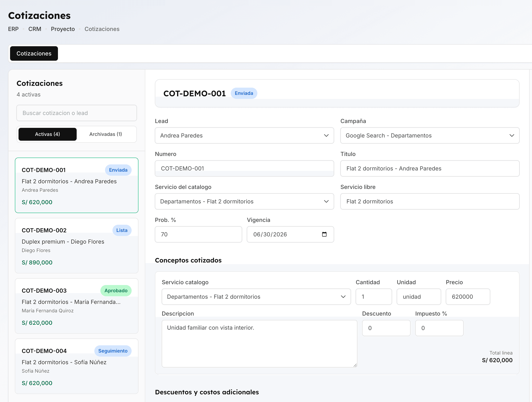Expand the Lead dropdown showing Andrea Paredes
Screen dimensions: 532x402
coord(244,135)
